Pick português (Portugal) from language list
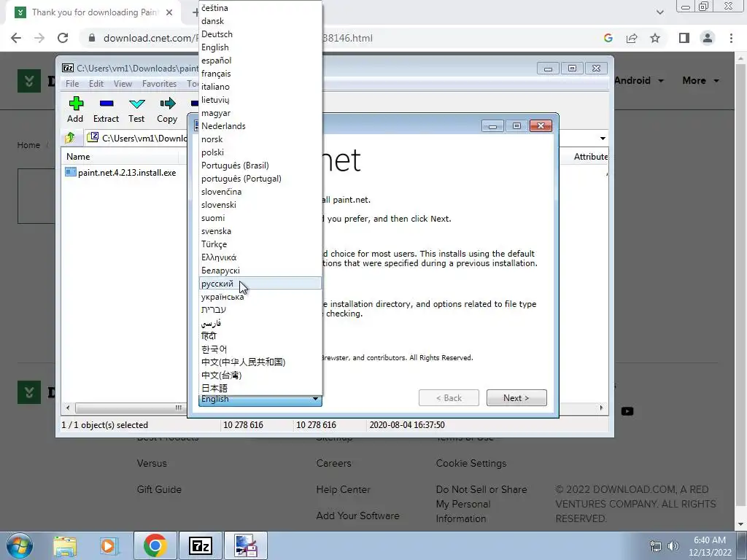The image size is (747, 560). pyautogui.click(x=260, y=179)
